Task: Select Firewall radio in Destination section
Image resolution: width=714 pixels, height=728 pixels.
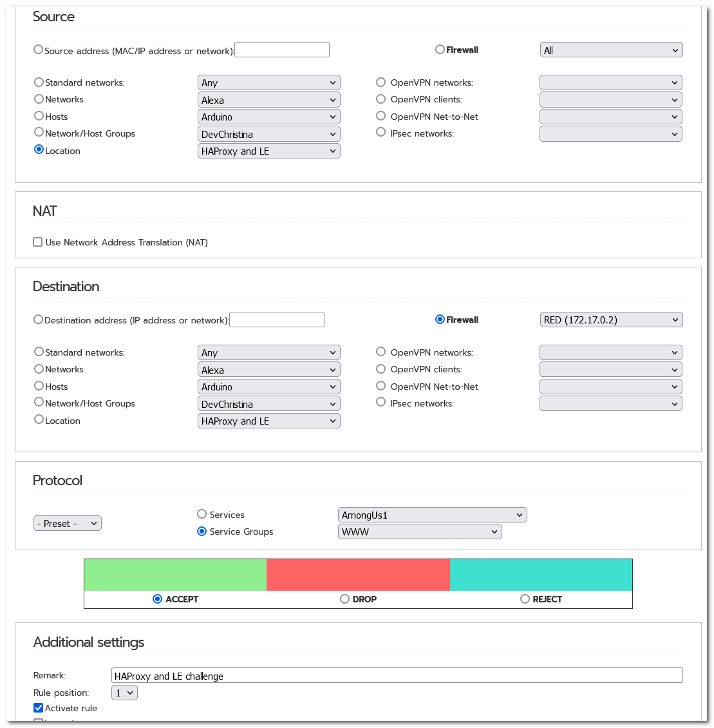Action: 440,320
